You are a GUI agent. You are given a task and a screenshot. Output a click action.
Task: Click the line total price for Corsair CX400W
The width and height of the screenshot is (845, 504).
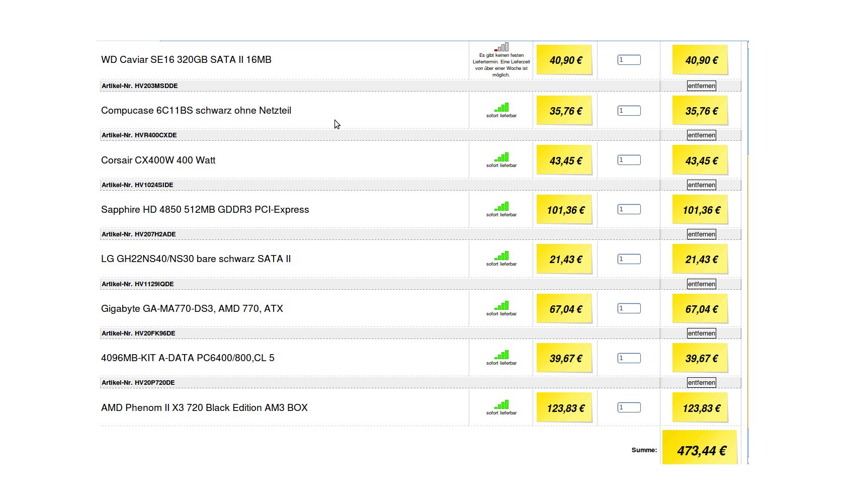coord(701,160)
